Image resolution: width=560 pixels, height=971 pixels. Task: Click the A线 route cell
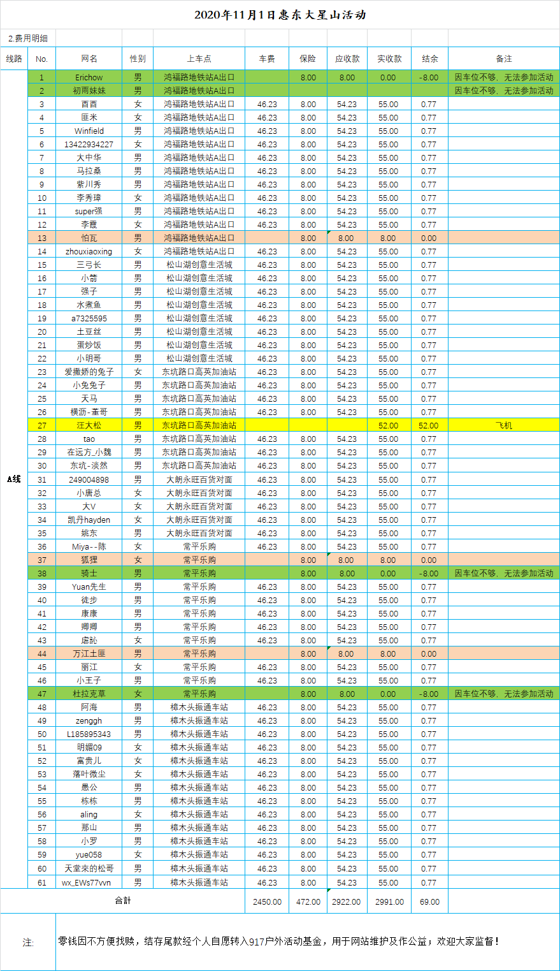tap(14, 479)
